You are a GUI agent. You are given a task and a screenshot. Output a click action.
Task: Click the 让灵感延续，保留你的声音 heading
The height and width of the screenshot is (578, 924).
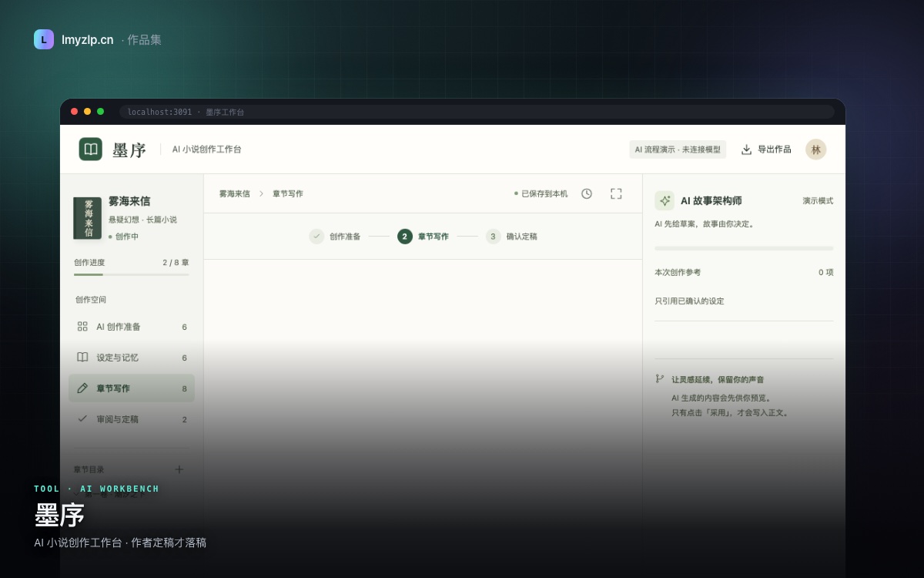click(x=718, y=380)
